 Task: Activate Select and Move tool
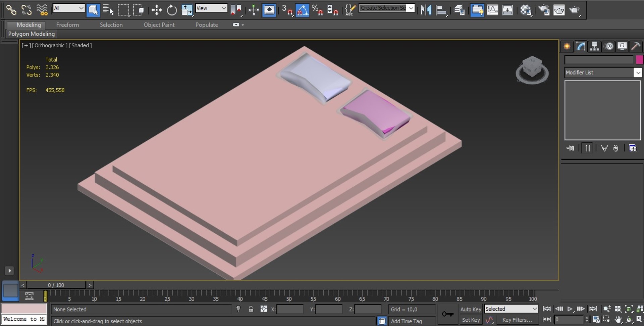pyautogui.click(x=157, y=10)
